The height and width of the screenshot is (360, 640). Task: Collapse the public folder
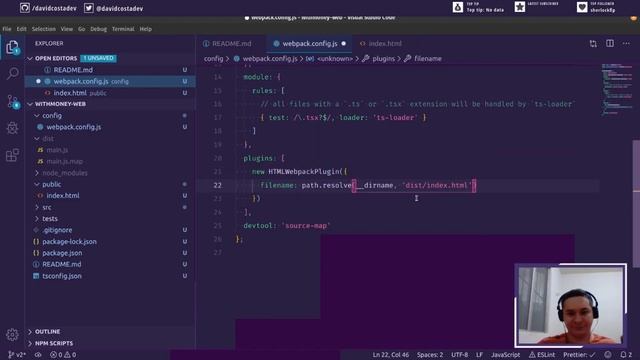[37, 184]
